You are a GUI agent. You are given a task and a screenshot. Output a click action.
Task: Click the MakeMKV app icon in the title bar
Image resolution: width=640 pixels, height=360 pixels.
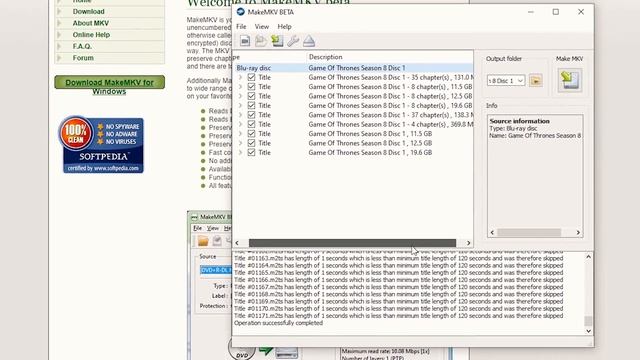pos(240,12)
